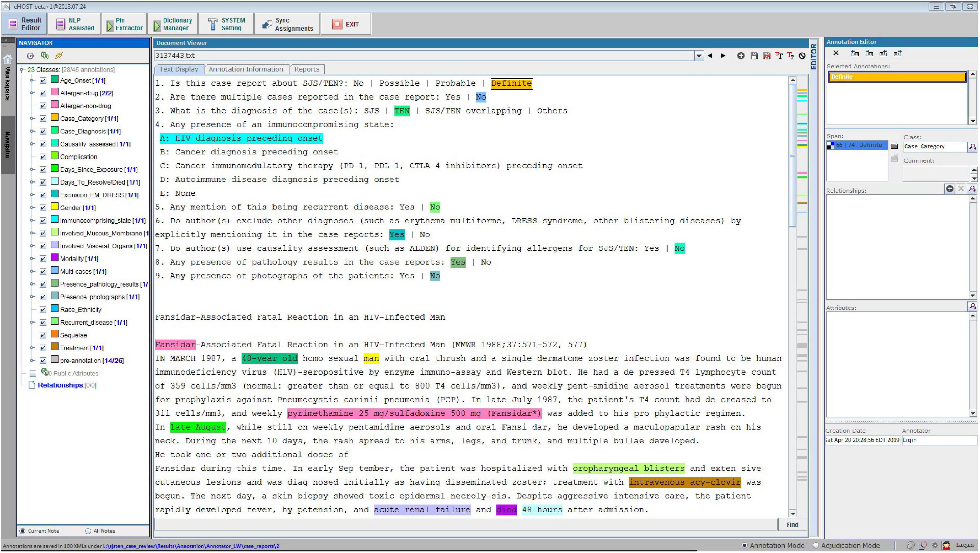980x553 pixels.
Task: Click the home Workspace icon
Action: pos(8,59)
